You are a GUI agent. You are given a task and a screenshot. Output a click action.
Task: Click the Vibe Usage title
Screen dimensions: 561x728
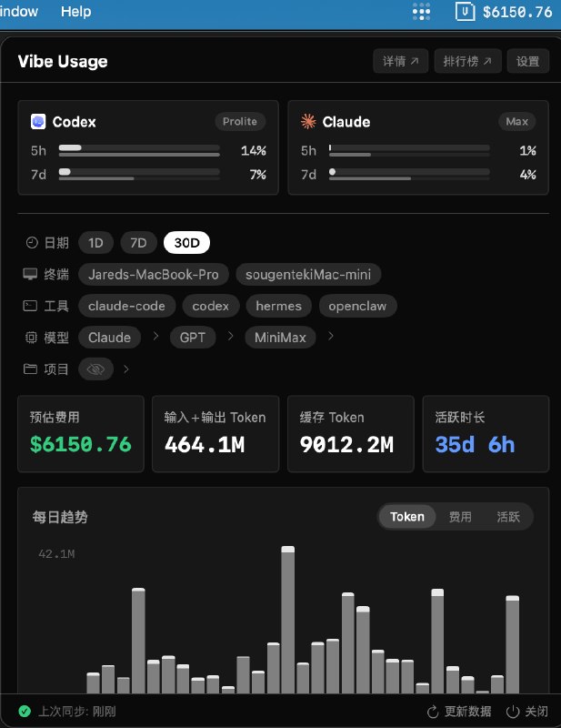coord(63,61)
